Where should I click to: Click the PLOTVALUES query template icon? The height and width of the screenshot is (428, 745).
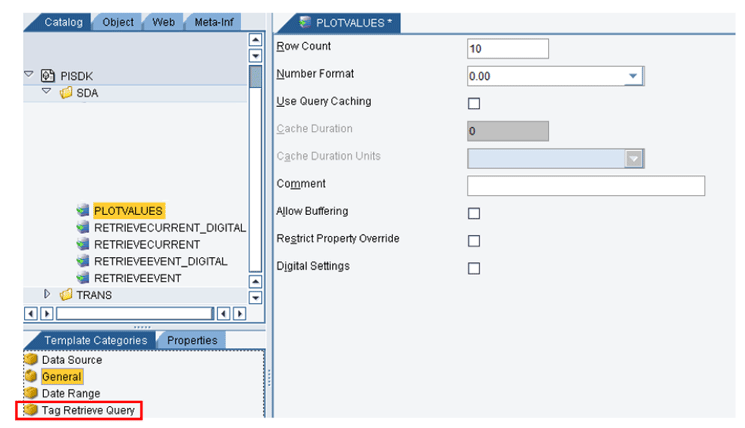tap(83, 210)
